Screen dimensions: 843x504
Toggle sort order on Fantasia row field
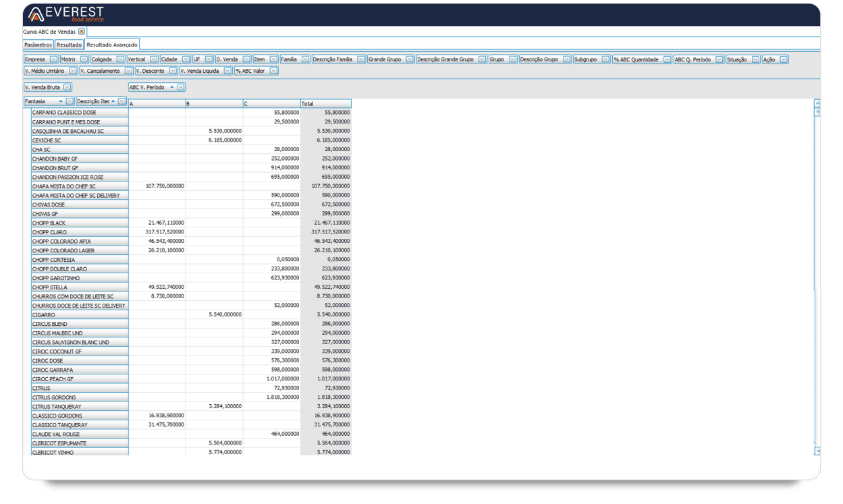coord(61,101)
